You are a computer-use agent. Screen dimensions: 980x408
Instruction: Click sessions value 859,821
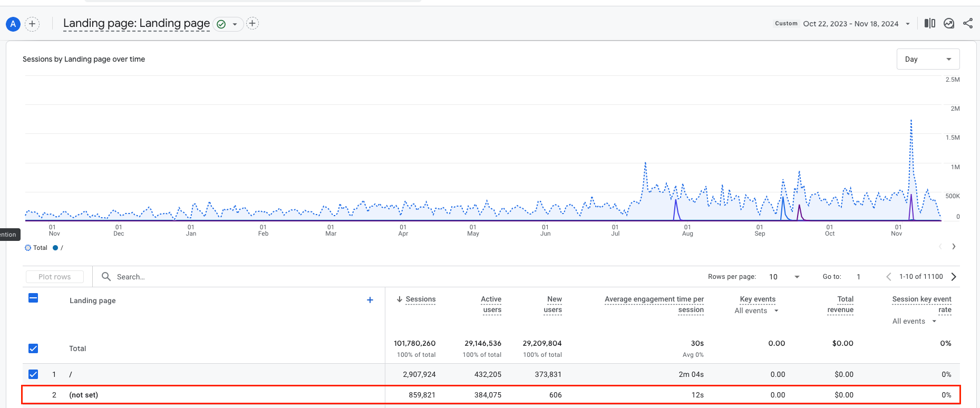pos(422,395)
